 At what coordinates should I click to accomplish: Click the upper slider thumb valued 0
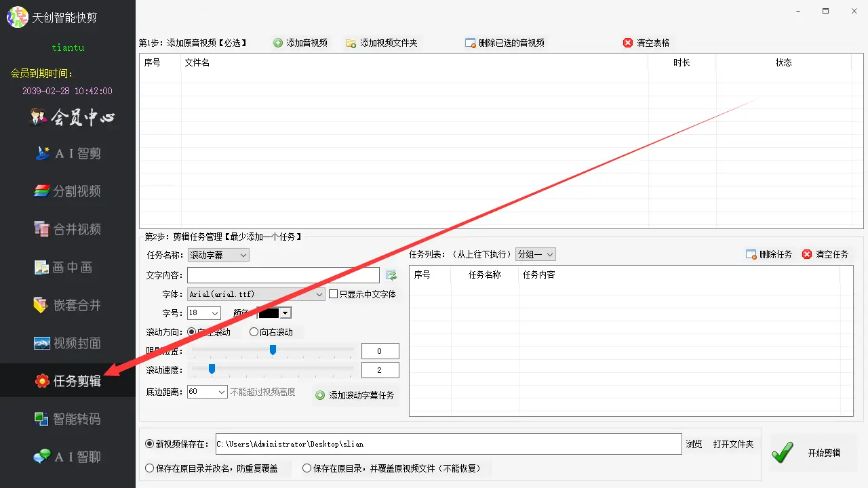point(273,350)
